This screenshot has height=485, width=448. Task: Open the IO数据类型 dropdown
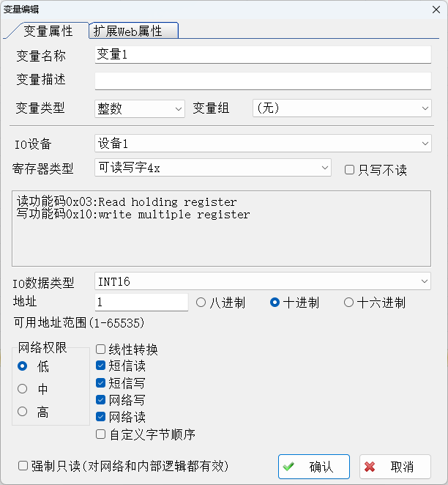point(263,281)
